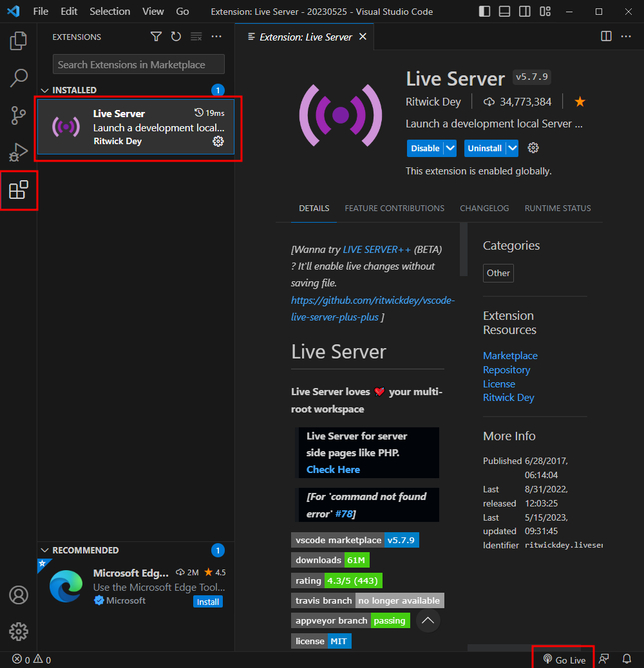Click the VS Code logo icon

pyautogui.click(x=14, y=11)
